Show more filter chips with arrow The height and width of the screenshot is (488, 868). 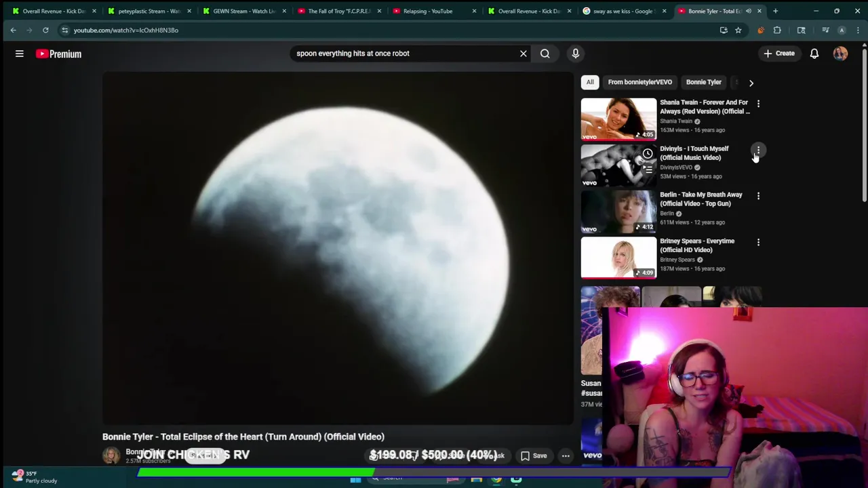point(751,83)
